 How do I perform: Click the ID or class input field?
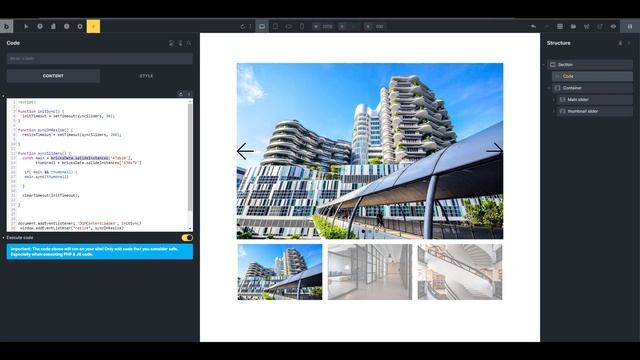[x=100, y=58]
